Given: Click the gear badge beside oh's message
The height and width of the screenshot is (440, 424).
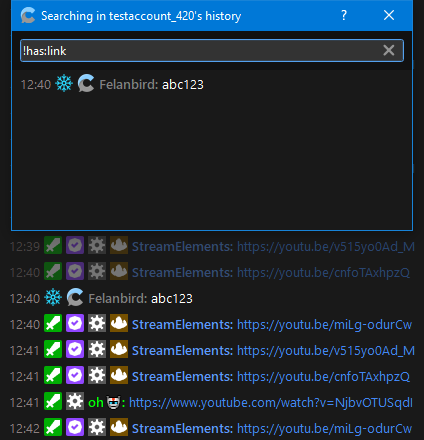Looking at the screenshot, I should (75, 402).
